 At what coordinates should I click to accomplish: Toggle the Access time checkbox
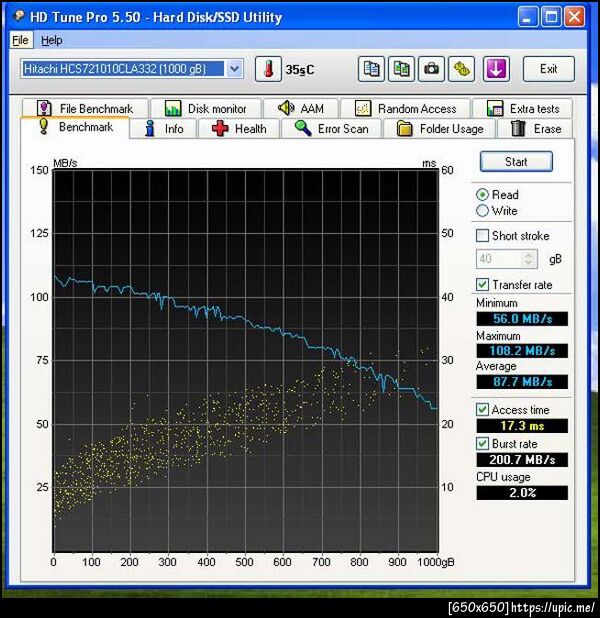pyautogui.click(x=482, y=410)
